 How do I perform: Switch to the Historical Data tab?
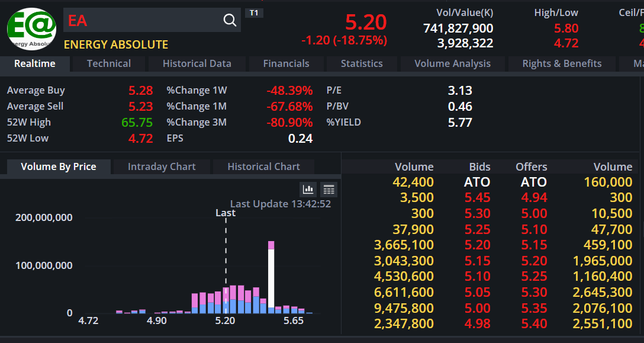(197, 63)
